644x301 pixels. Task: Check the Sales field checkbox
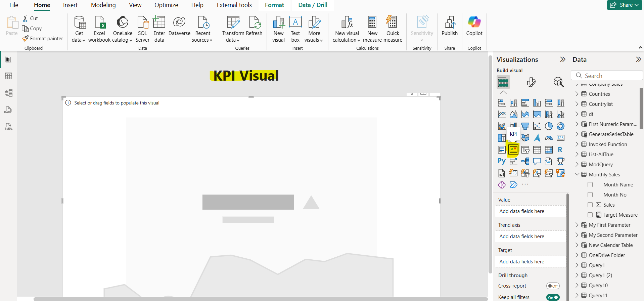click(590, 205)
